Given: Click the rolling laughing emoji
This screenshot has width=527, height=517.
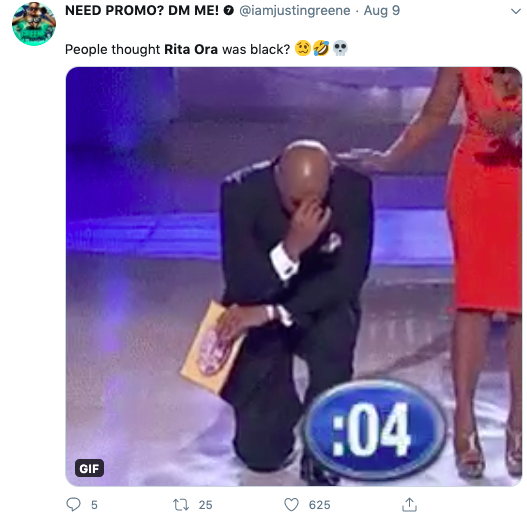Looking at the screenshot, I should (321, 48).
